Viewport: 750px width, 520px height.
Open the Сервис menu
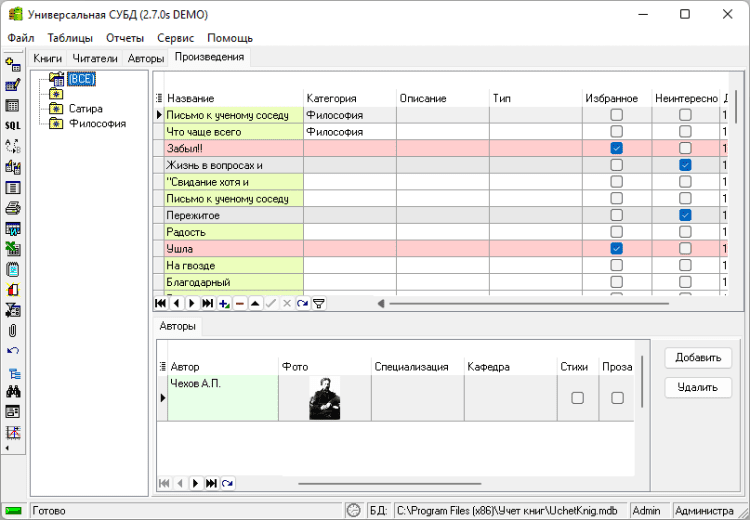point(176,38)
